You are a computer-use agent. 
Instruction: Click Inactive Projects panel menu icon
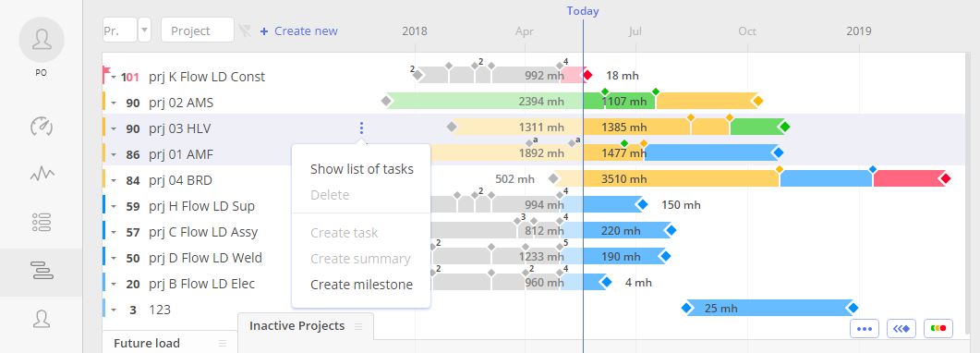(x=358, y=326)
